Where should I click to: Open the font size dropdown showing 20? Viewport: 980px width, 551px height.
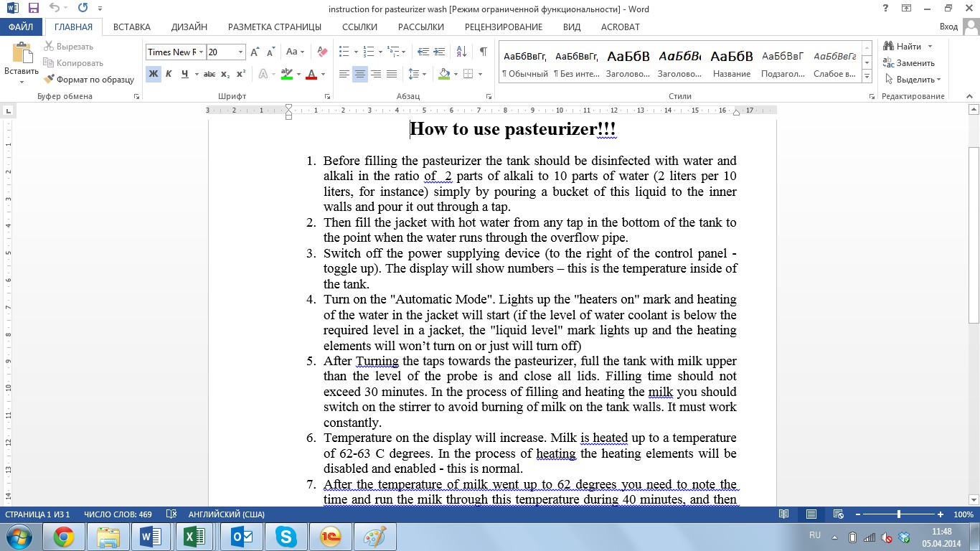(x=240, y=52)
